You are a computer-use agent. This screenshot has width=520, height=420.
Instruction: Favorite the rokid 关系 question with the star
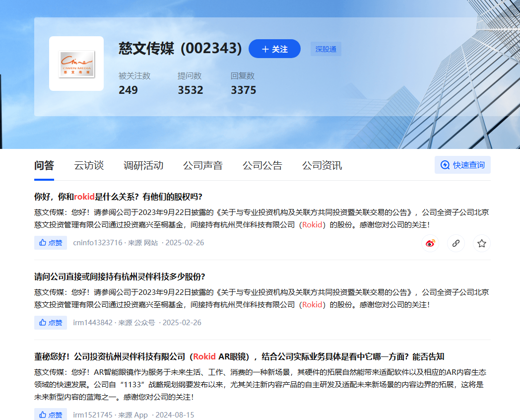482,243
